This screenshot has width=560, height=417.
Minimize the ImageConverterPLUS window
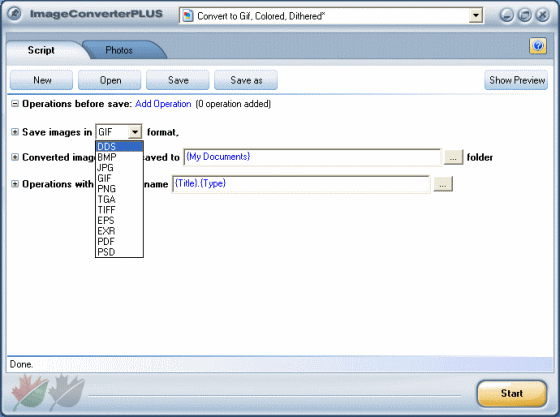point(506,15)
